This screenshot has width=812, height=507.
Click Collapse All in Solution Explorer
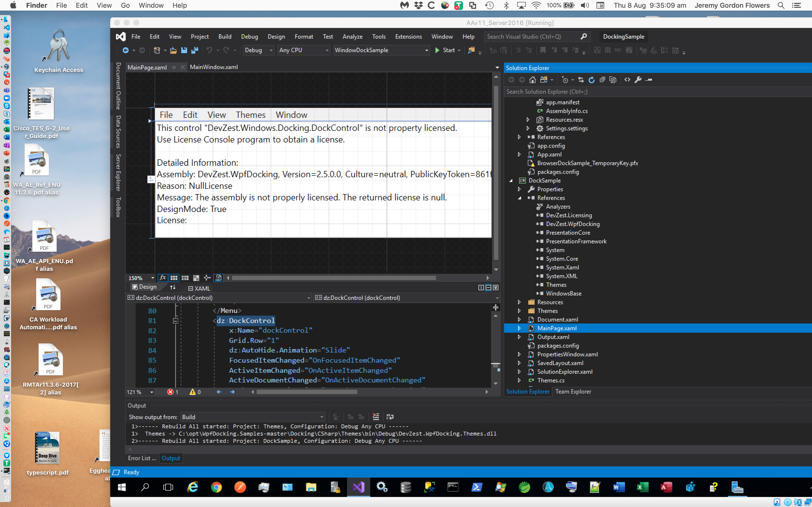(x=602, y=80)
